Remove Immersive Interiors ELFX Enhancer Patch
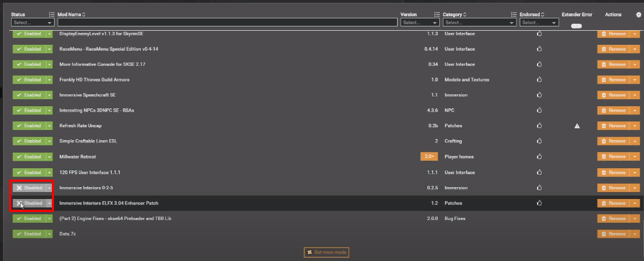Screen dimensions: 644x261 coord(613,203)
